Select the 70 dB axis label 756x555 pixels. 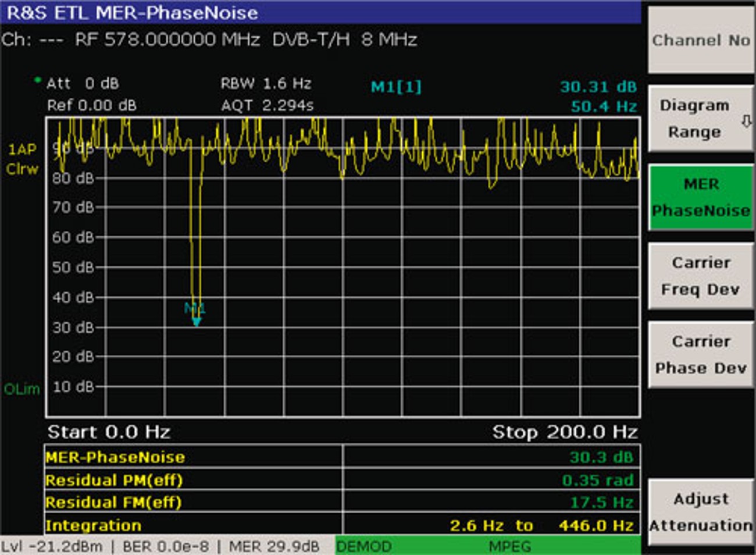click(x=73, y=208)
